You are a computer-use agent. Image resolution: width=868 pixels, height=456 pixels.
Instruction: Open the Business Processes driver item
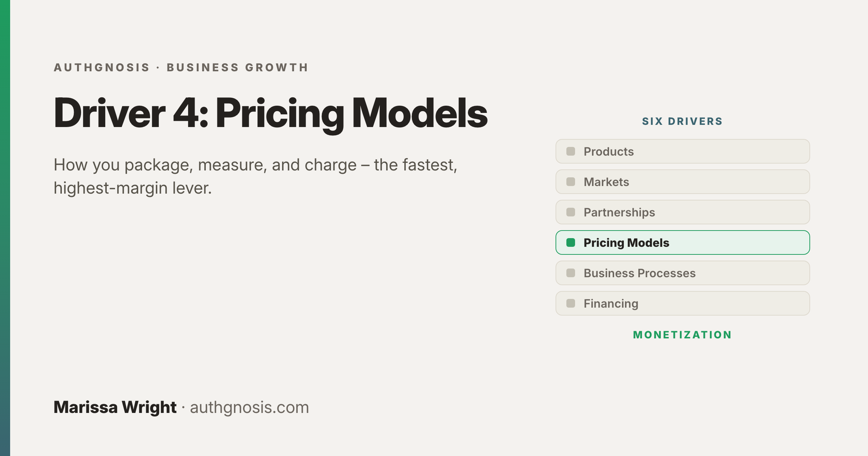click(x=682, y=273)
